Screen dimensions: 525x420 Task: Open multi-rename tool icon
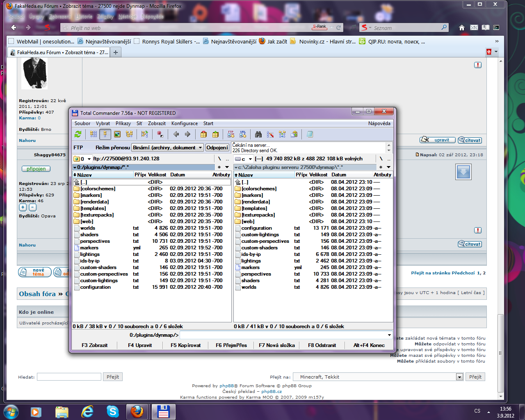[270, 134]
